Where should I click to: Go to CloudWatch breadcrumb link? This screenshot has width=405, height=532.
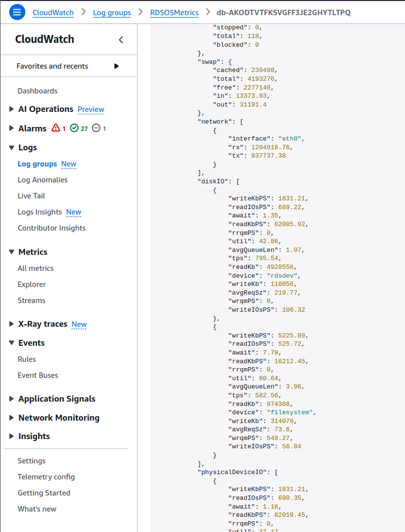[53, 13]
